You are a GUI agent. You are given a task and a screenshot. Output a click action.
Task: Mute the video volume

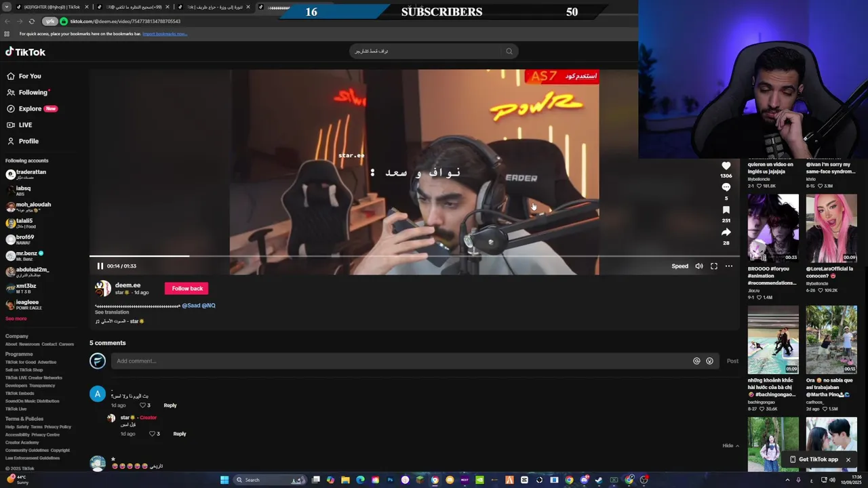(x=699, y=266)
